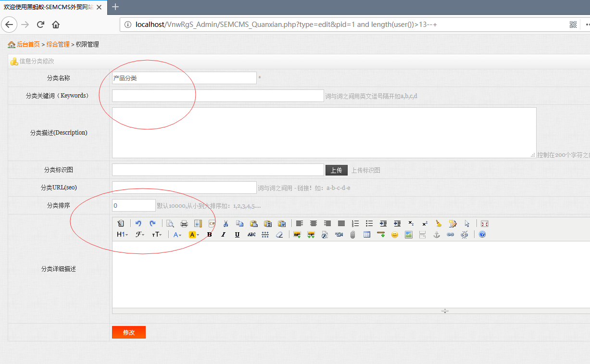Toggle italic formatting
The height and width of the screenshot is (364, 590).
coord(224,235)
